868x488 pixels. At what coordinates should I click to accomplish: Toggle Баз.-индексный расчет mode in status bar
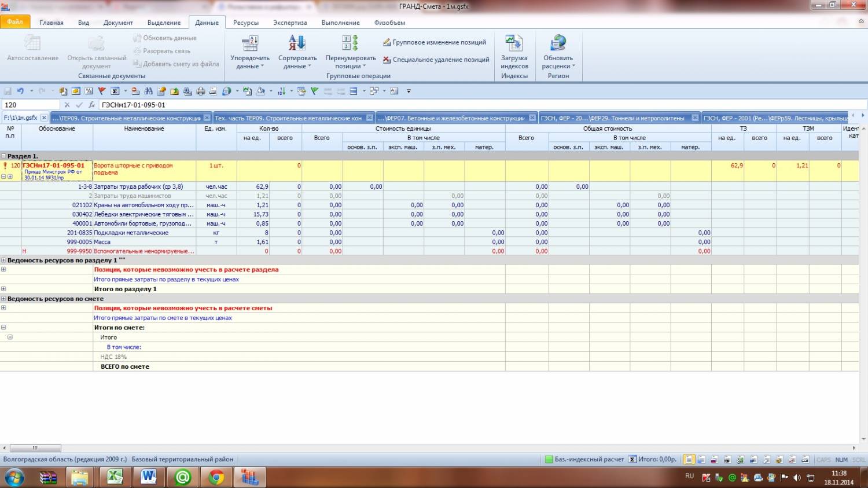click(x=584, y=459)
